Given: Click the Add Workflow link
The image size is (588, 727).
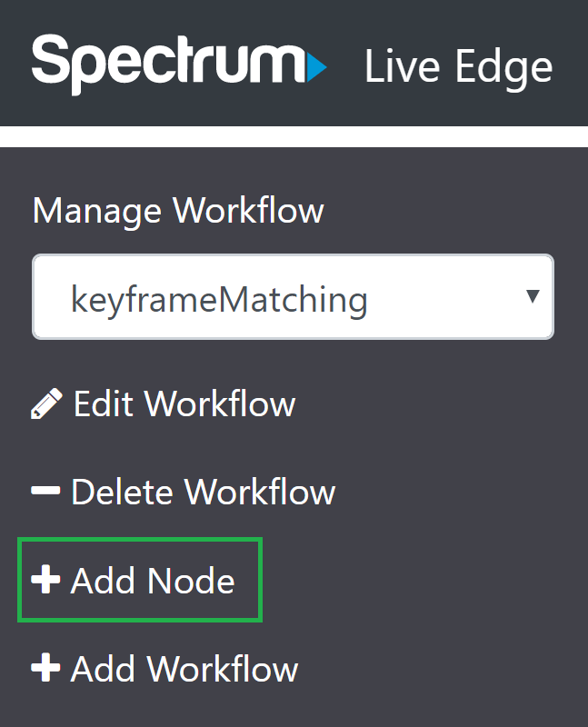Looking at the screenshot, I should click(164, 669).
